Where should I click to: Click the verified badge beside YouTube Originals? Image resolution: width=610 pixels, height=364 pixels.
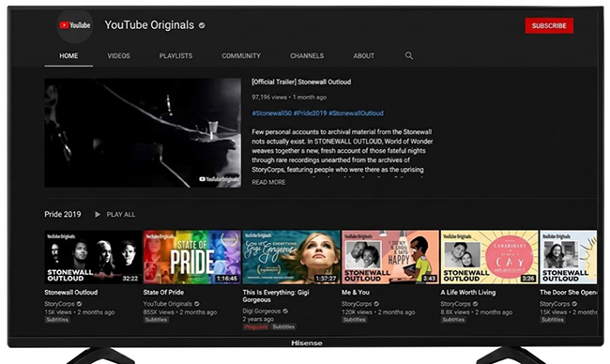(202, 25)
